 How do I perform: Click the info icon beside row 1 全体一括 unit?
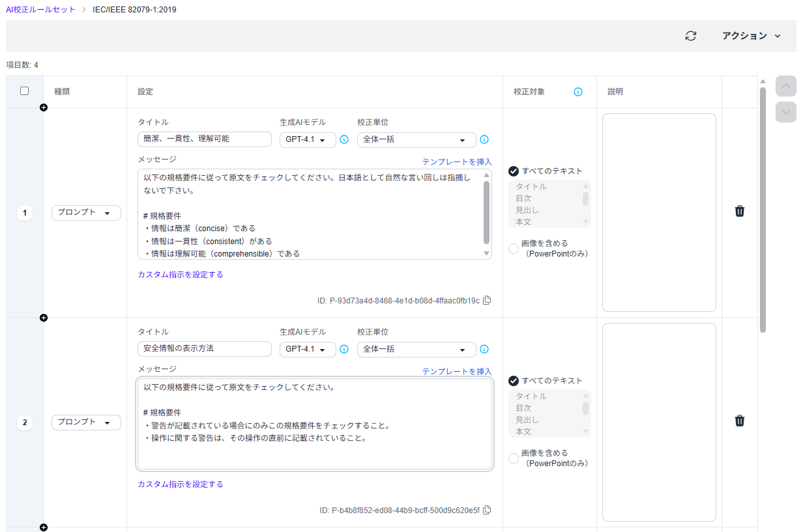pos(484,139)
